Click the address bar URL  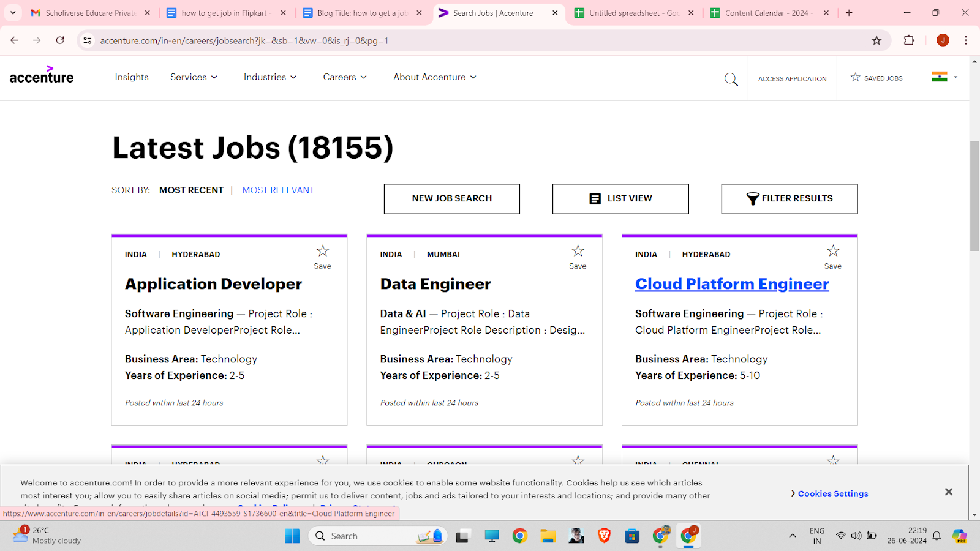pos(244,41)
